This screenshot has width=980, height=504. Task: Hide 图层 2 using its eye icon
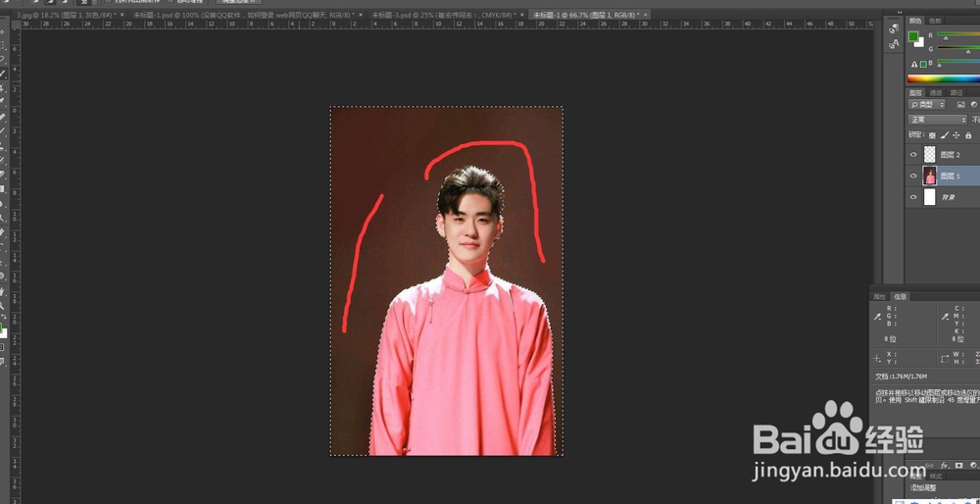pos(913,155)
